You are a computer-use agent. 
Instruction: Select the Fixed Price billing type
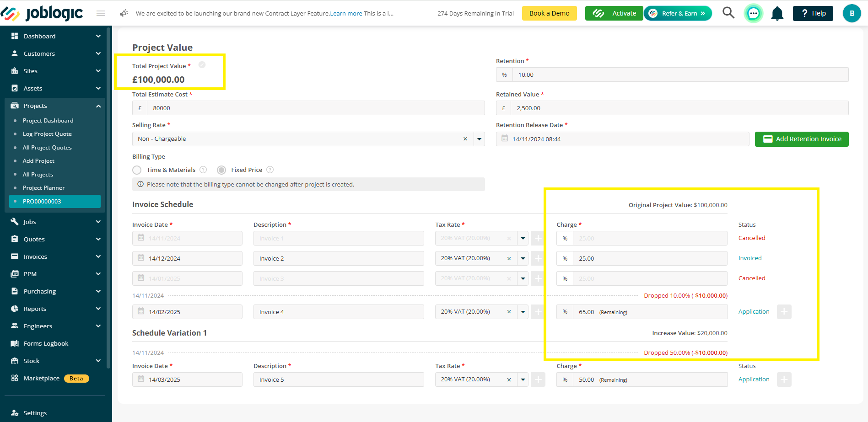221,170
